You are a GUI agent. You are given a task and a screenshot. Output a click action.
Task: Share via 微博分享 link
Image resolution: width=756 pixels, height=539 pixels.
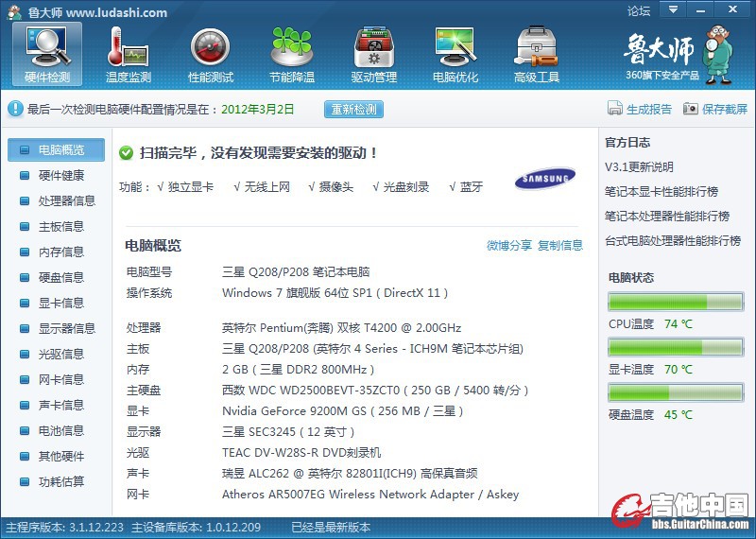[509, 246]
